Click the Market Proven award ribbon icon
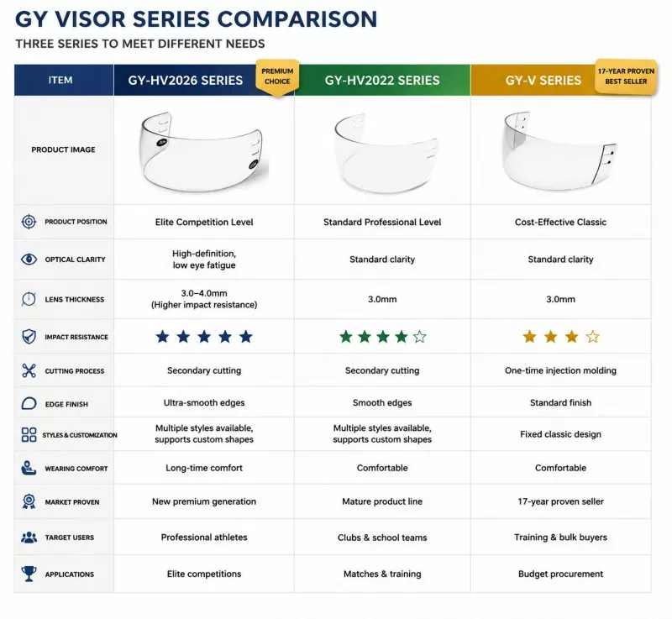This screenshot has width=672, height=619. click(x=29, y=501)
